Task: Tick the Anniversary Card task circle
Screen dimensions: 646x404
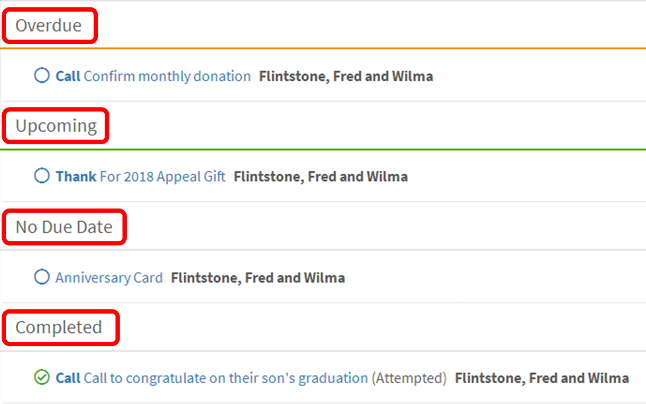Action: click(42, 277)
